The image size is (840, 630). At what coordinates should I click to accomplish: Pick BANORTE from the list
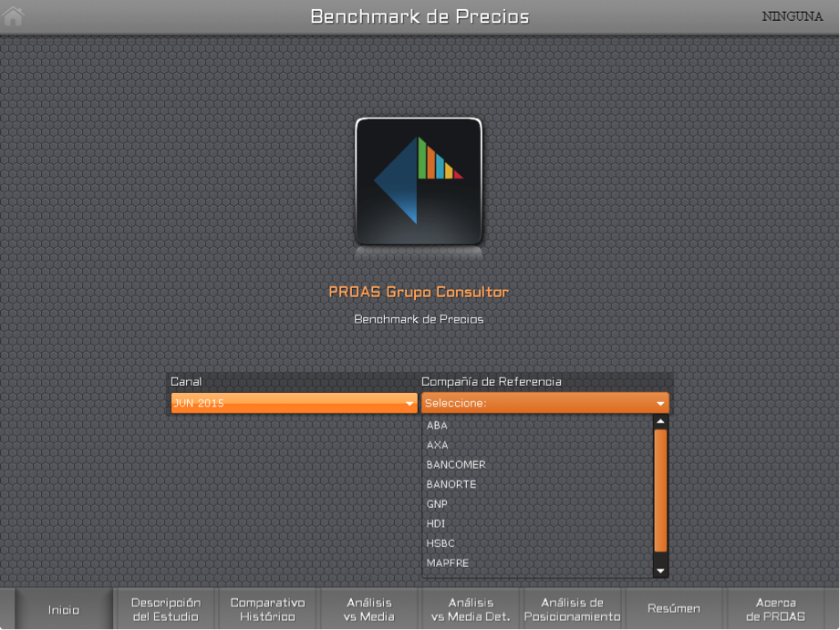click(x=451, y=484)
